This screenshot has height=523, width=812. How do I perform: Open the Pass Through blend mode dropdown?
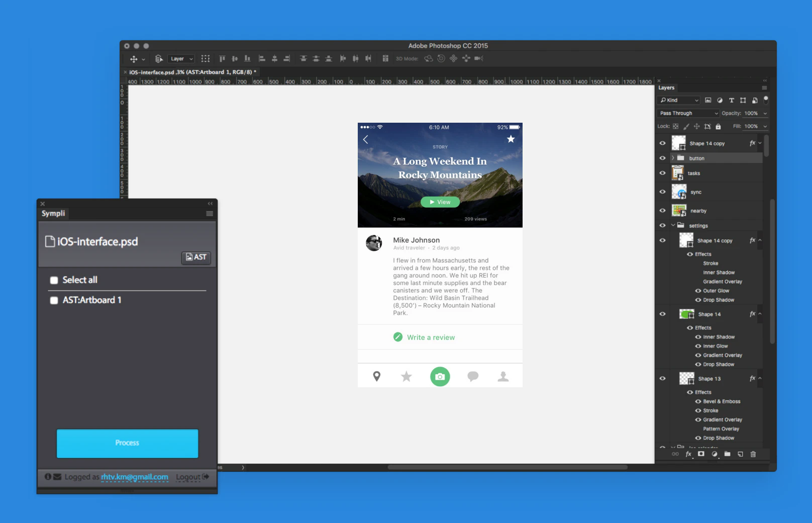click(688, 113)
